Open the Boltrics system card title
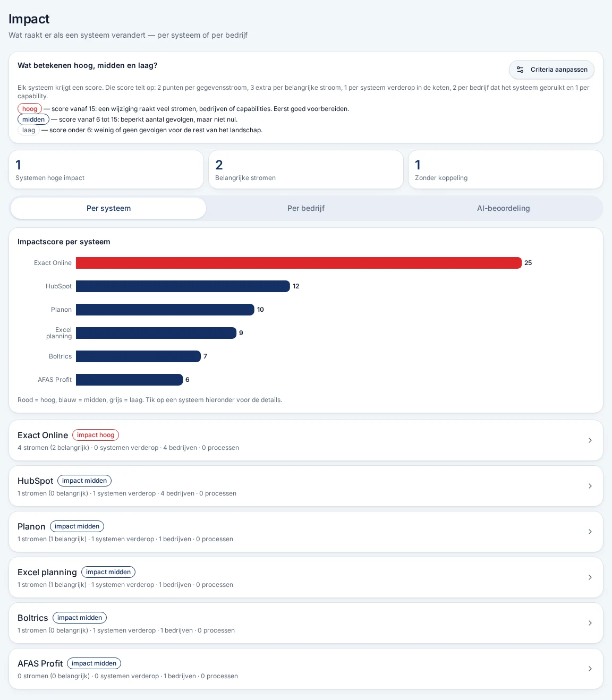 (32, 618)
